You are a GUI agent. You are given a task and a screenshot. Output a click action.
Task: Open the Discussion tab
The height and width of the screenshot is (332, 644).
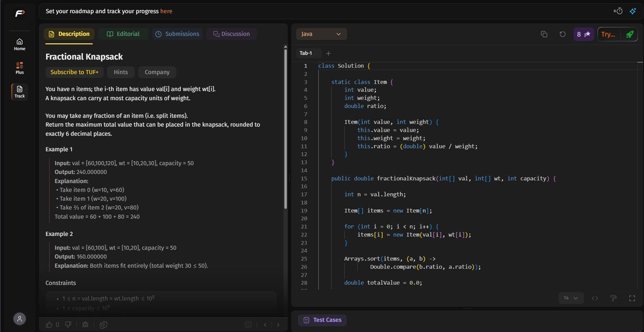point(231,34)
